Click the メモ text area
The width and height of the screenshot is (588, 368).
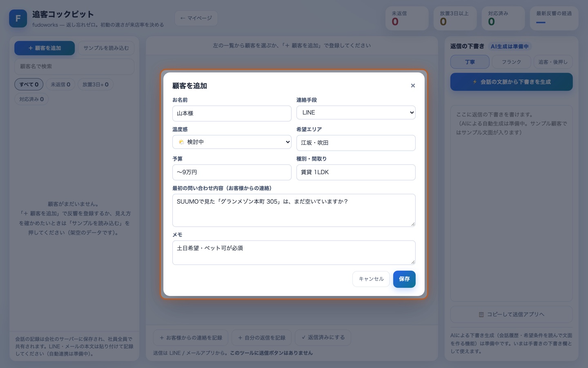click(x=294, y=252)
